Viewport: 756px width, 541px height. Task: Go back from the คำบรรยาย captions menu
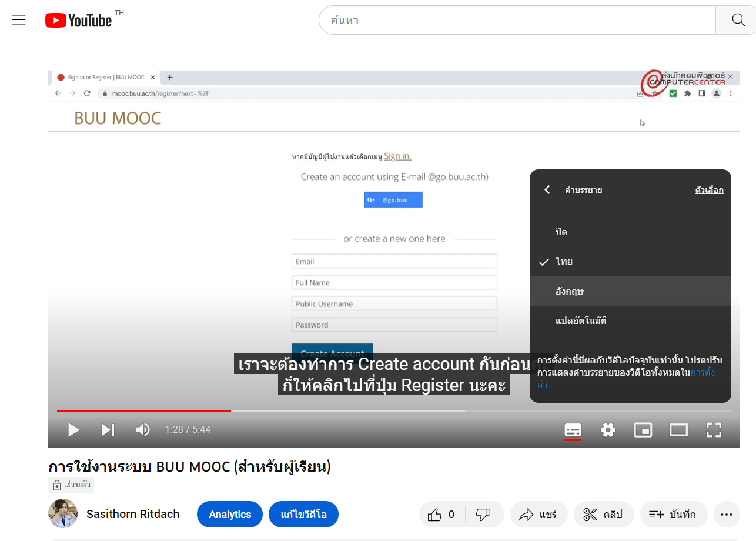point(547,190)
